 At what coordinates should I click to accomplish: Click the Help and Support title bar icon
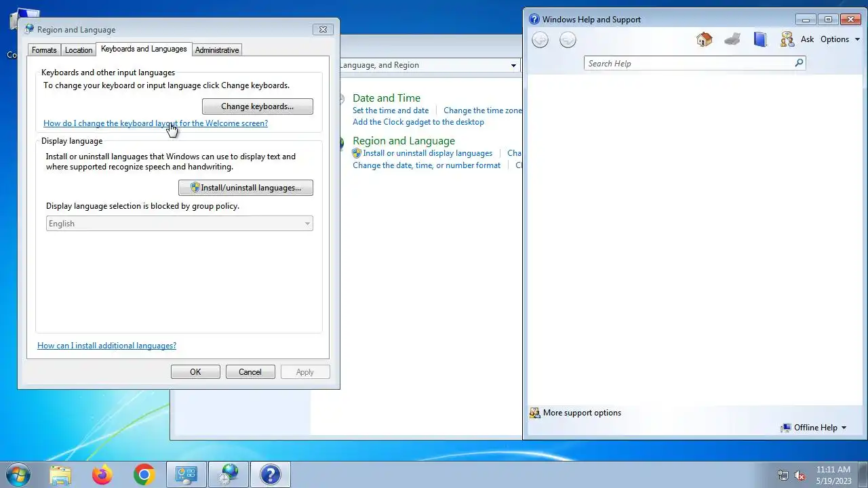pos(534,19)
